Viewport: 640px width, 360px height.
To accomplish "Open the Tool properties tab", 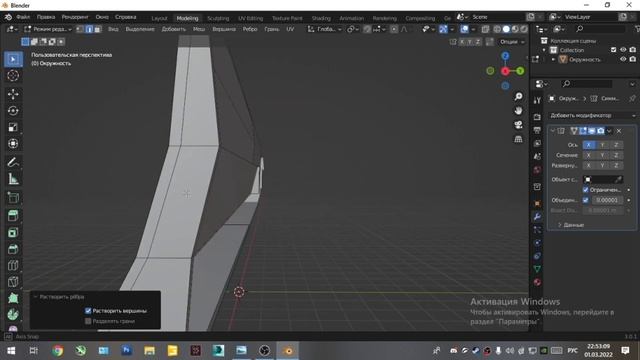I will point(537,100).
